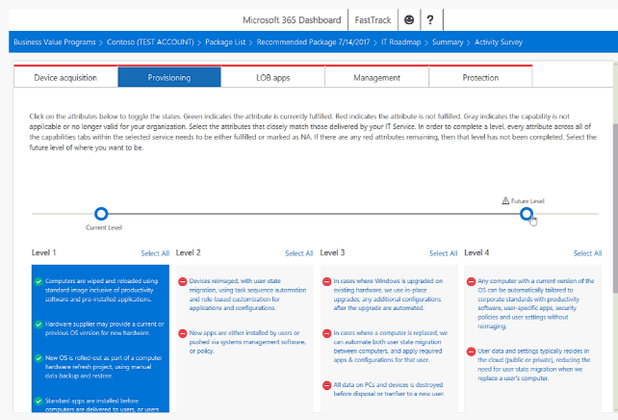Open help via the question mark icon
Screen dimensions: 618x420
pyautogui.click(x=430, y=20)
